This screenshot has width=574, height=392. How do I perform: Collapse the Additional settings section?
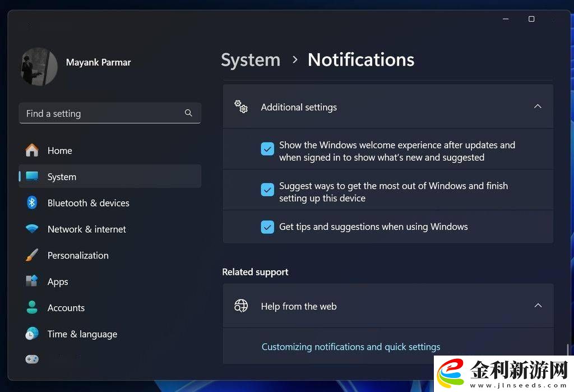click(x=538, y=106)
